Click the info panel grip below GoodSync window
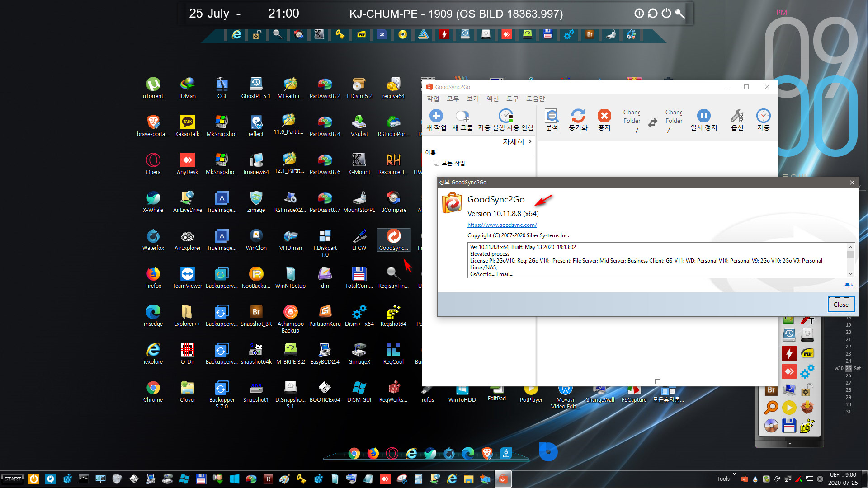 pyautogui.click(x=658, y=382)
